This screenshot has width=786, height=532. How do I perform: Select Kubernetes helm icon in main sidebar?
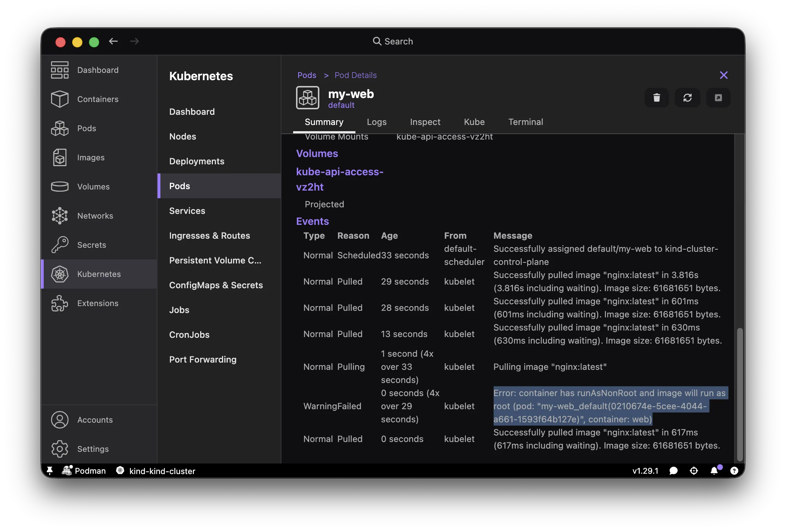[60, 274]
